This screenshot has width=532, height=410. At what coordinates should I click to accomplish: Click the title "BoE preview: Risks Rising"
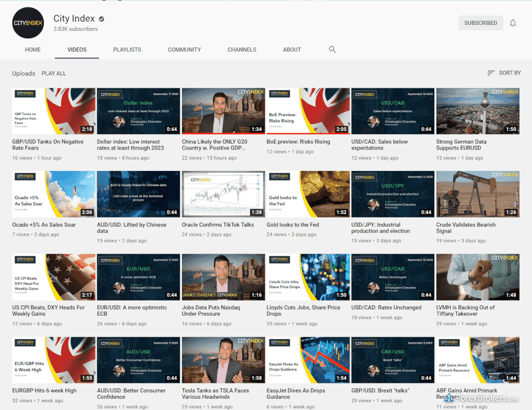pos(298,142)
